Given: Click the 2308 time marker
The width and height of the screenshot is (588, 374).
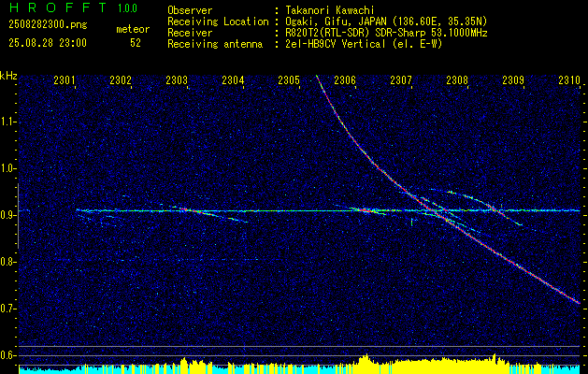Looking at the screenshot, I should (x=457, y=80).
